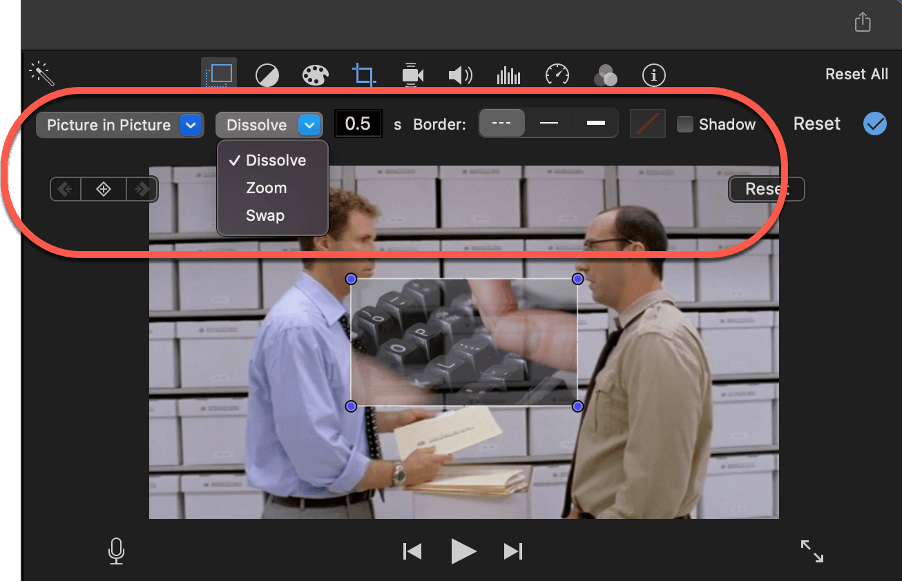Jump to the next keyframe arrow
The width and height of the screenshot is (902, 582).
point(142,189)
